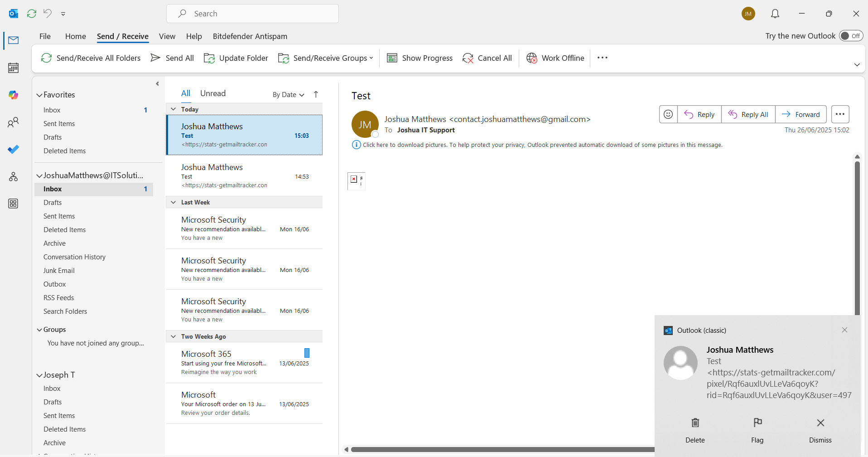Open More Apps in sidebar

(x=14, y=204)
